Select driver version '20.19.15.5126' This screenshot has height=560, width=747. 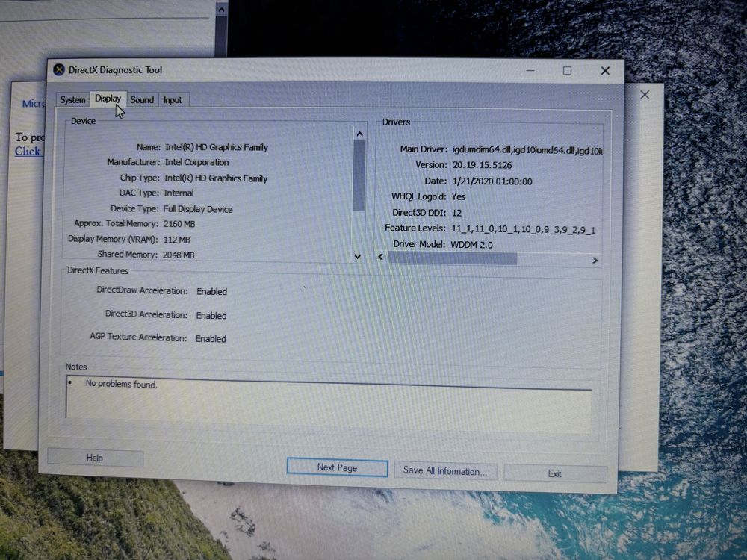pyautogui.click(x=482, y=165)
